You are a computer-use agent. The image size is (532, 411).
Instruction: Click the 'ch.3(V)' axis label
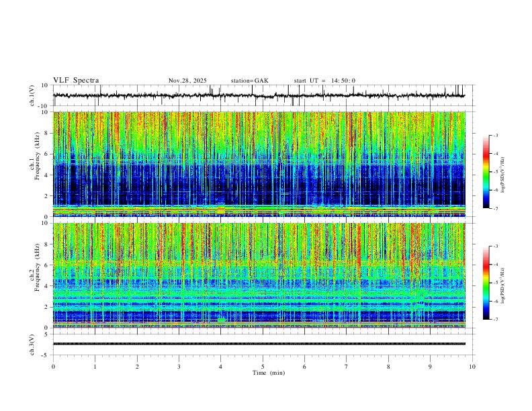click(x=32, y=345)
